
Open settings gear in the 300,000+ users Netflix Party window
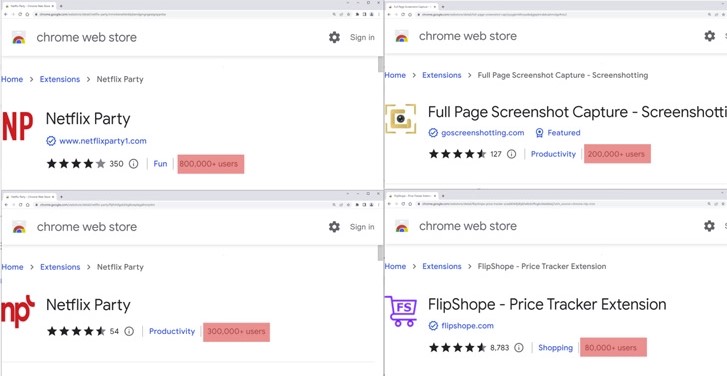tap(334, 227)
